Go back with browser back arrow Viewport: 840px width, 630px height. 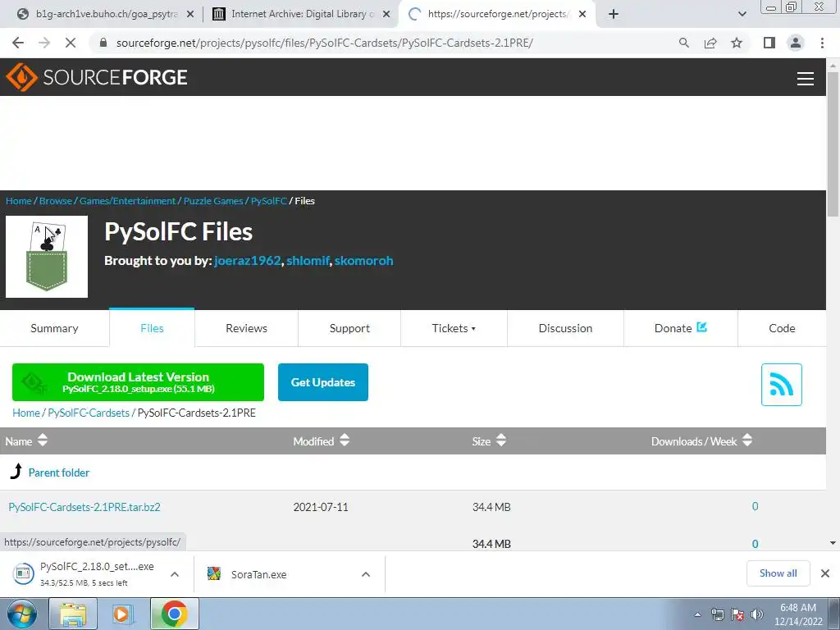(x=18, y=43)
